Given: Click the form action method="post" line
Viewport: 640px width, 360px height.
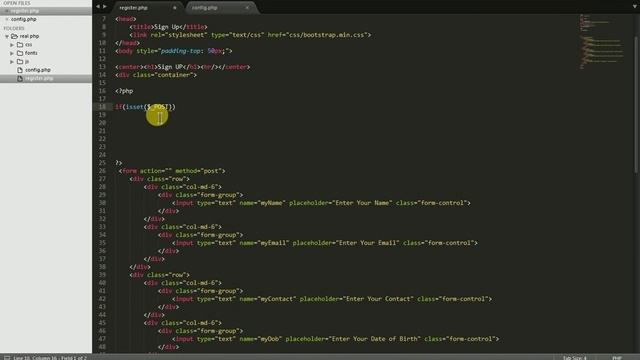Looking at the screenshot, I should coord(172,171).
